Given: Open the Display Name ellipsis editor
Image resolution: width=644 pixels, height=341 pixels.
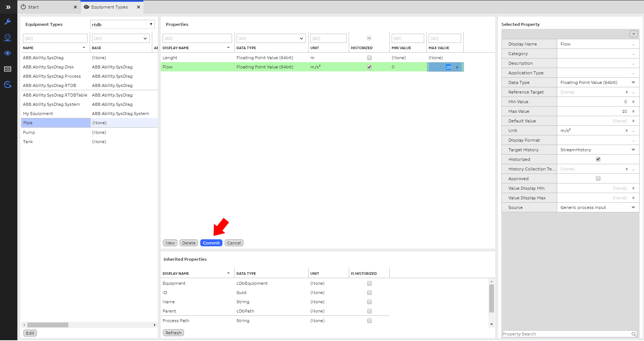Looking at the screenshot, I should point(633,44).
